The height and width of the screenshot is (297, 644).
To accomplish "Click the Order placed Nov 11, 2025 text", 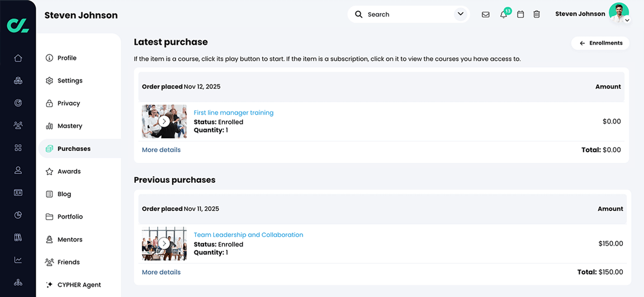I will coord(181,209).
